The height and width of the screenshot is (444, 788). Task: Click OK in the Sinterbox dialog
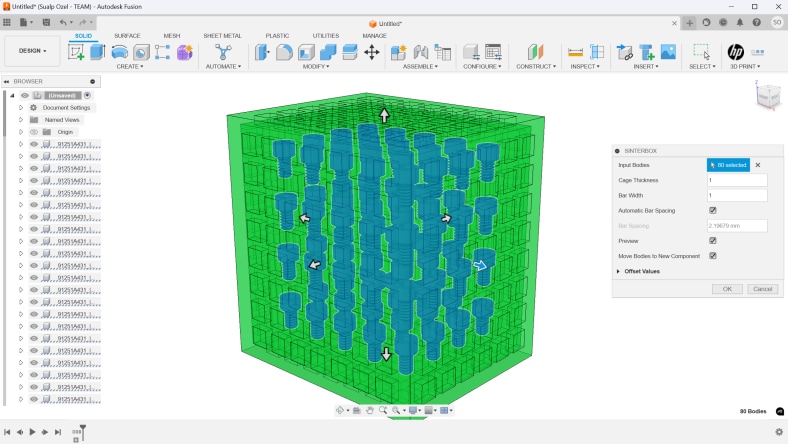[x=727, y=289]
